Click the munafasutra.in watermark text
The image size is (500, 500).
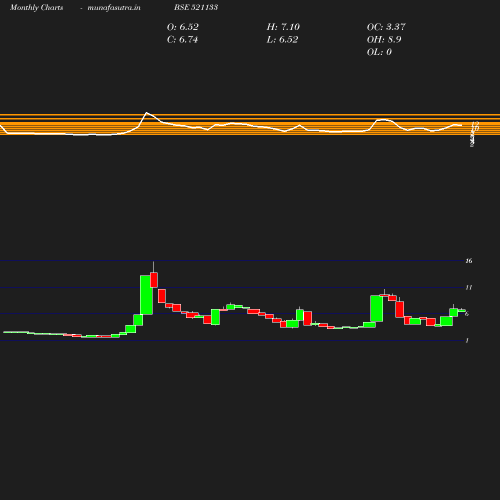pyautogui.click(x=114, y=7)
